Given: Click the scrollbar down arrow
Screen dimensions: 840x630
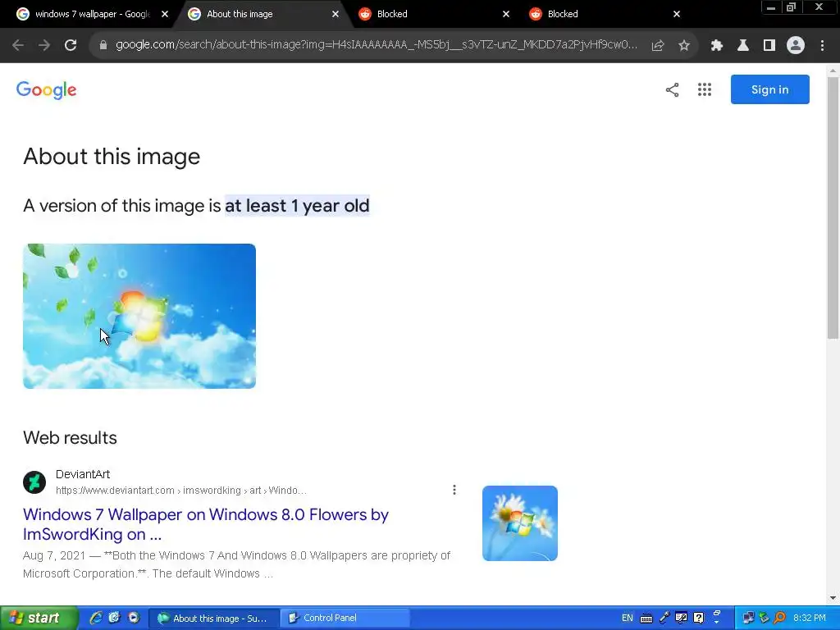Looking at the screenshot, I should [x=833, y=598].
